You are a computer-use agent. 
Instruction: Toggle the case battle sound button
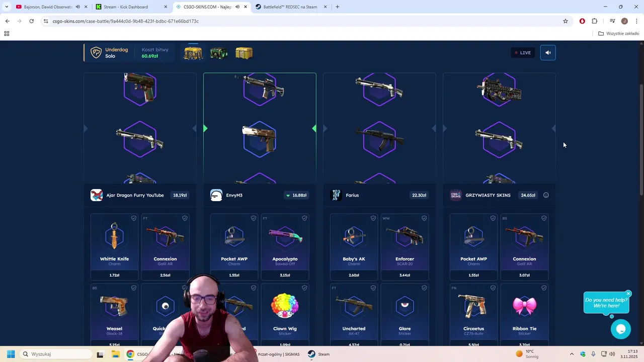click(548, 53)
